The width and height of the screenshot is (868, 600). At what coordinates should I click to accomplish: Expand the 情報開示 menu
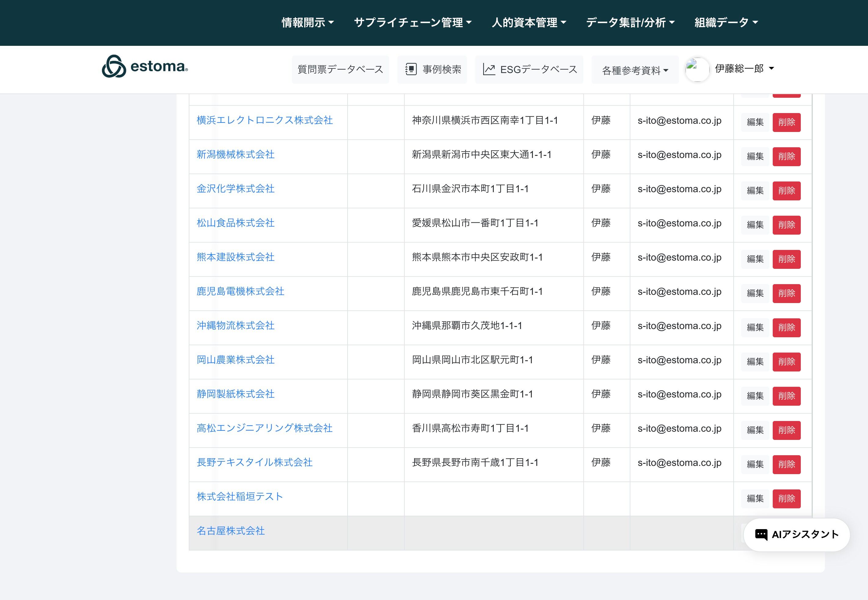tap(307, 23)
